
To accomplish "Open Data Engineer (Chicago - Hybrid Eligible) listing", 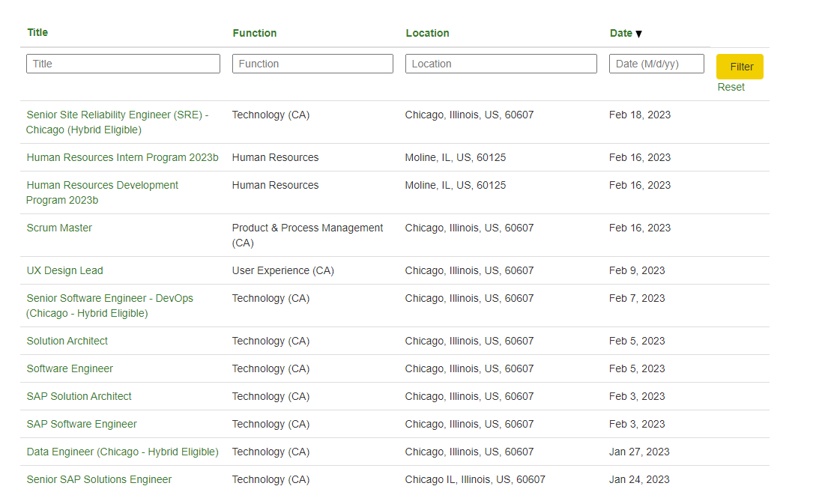I will [122, 452].
